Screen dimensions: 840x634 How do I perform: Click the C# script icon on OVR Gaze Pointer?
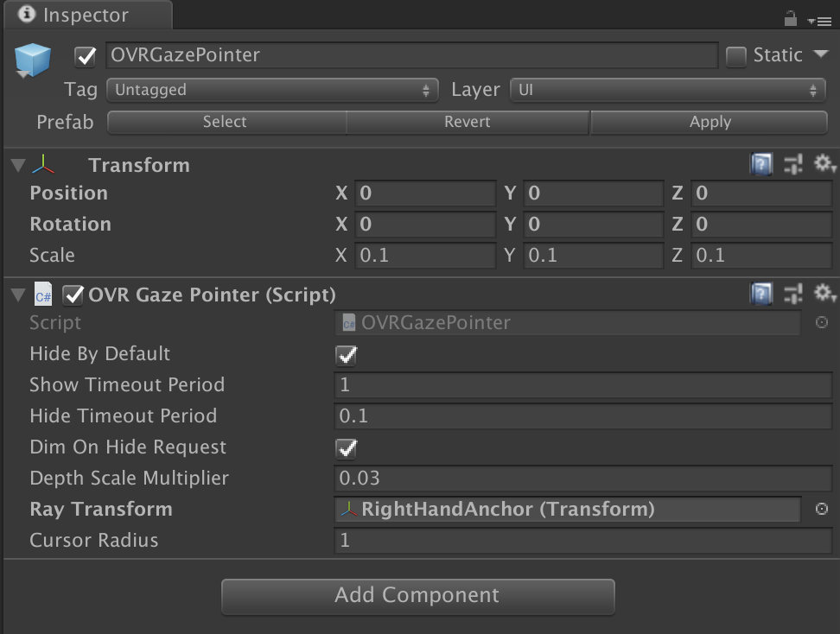(x=43, y=295)
